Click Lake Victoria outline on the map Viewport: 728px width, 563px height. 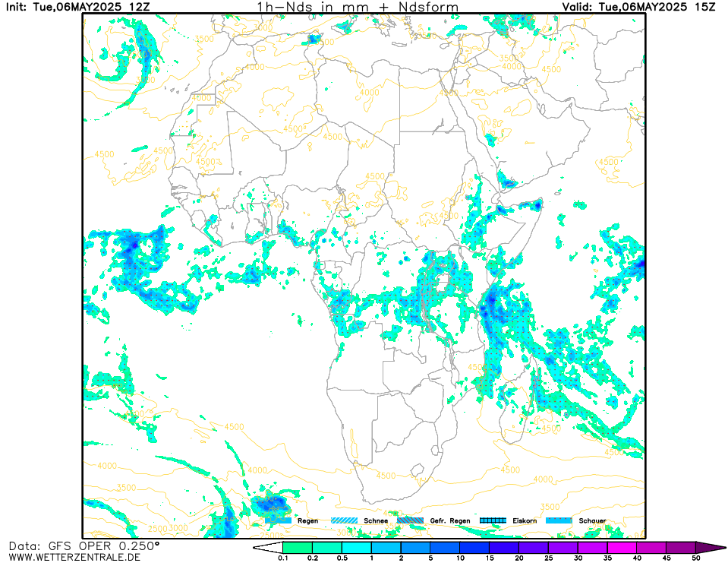443,283
